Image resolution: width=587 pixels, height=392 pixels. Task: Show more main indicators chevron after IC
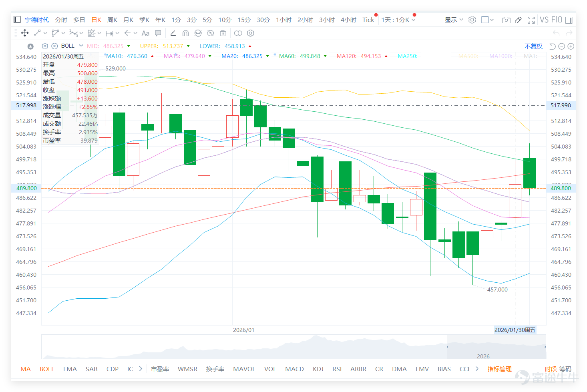(141, 369)
